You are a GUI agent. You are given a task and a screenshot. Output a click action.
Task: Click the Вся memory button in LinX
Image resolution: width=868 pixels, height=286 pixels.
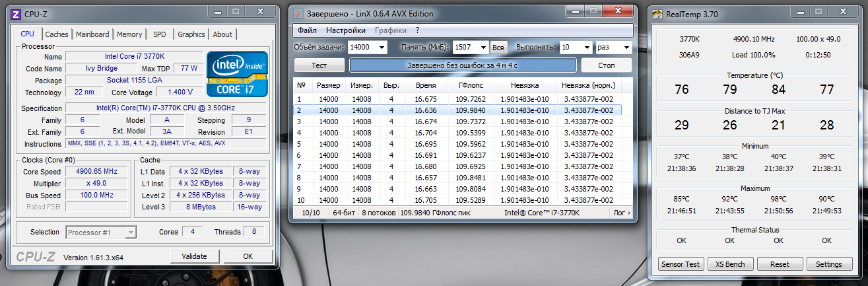498,48
